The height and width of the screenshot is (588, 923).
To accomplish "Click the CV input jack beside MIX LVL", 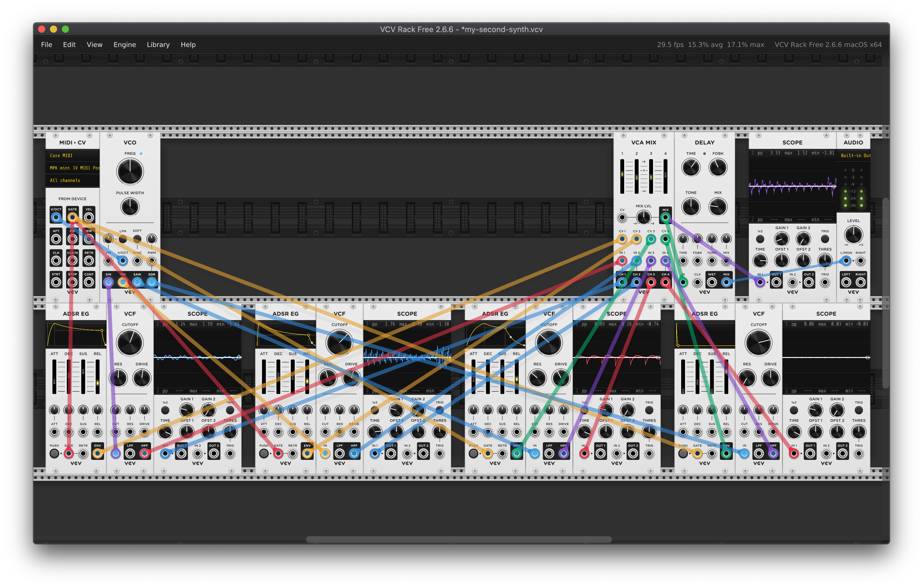I will (622, 218).
